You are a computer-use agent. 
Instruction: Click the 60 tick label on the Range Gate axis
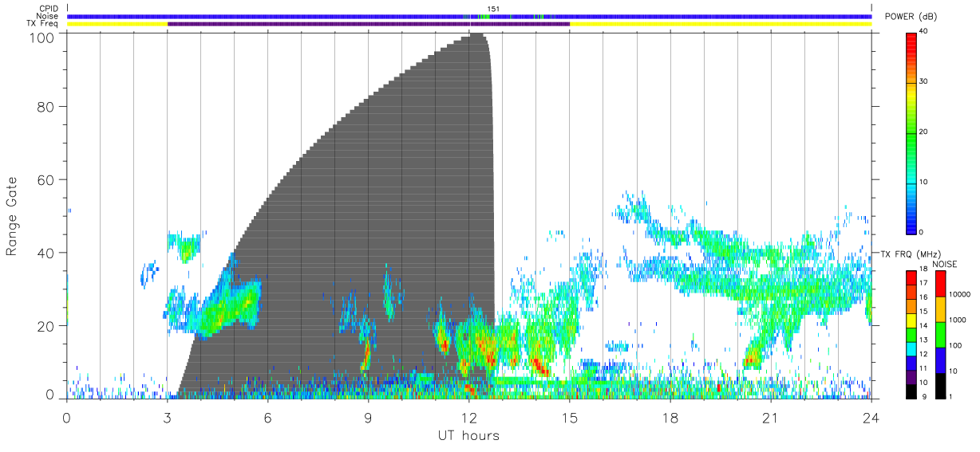(45, 179)
